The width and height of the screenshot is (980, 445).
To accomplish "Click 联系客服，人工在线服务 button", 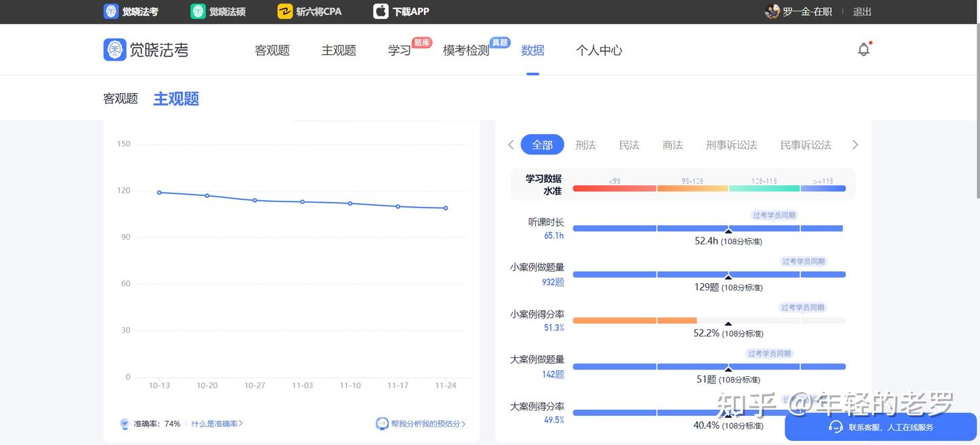I will click(x=882, y=427).
